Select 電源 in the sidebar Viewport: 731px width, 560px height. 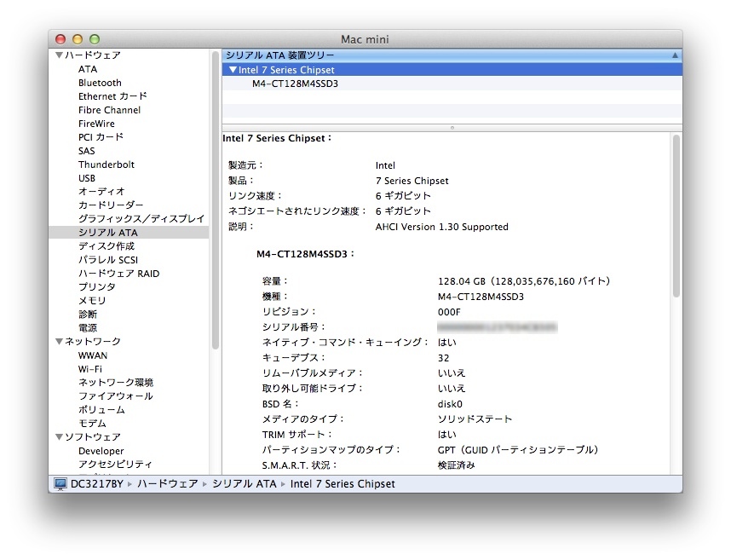click(x=88, y=328)
